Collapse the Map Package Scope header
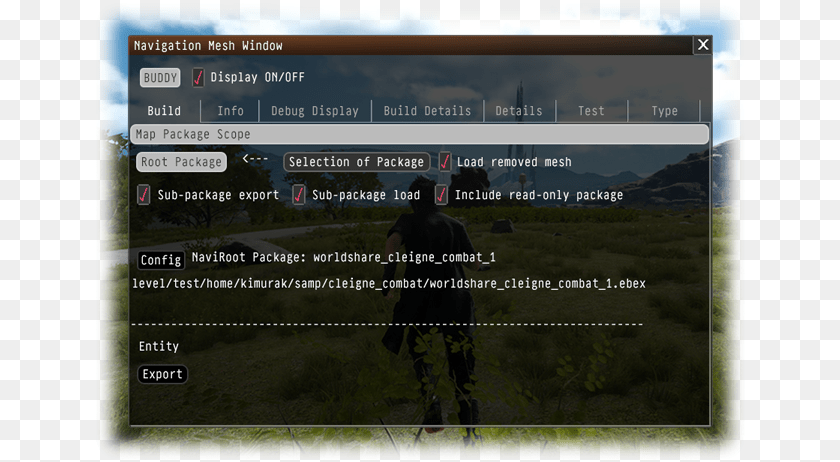This screenshot has height=462, width=840. coord(419,134)
